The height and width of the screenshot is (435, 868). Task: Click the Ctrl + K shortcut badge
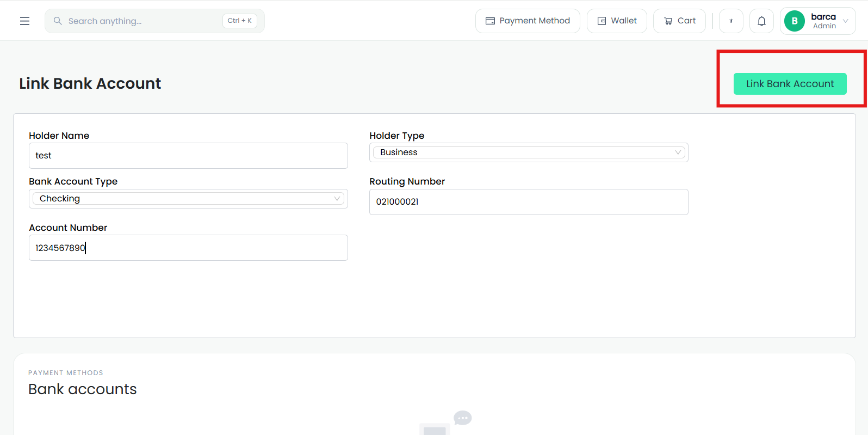[239, 21]
